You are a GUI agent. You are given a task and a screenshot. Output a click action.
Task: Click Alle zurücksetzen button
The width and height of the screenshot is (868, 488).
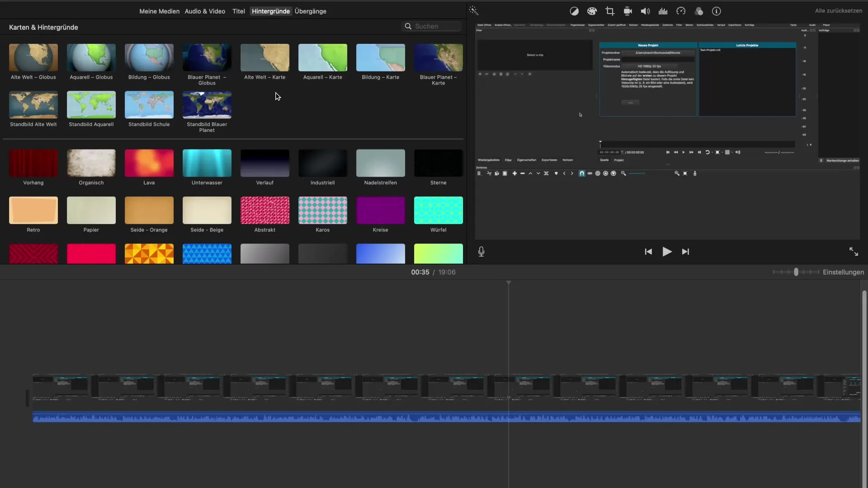pos(839,11)
